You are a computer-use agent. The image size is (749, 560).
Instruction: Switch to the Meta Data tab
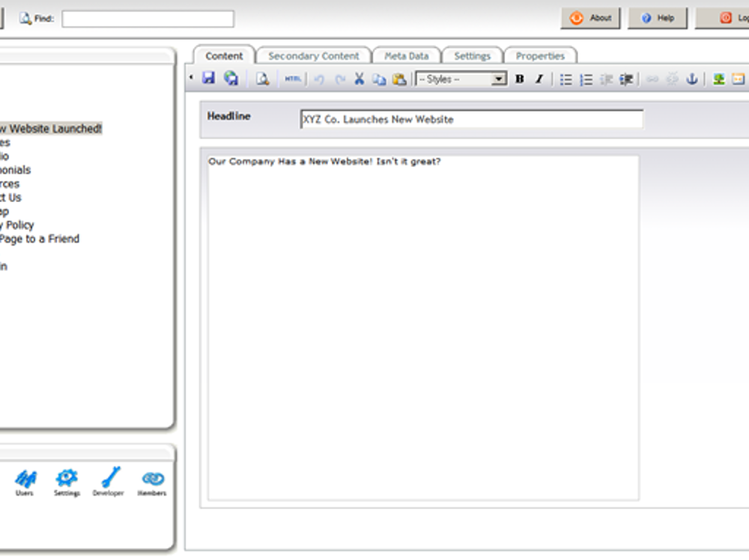pos(406,56)
